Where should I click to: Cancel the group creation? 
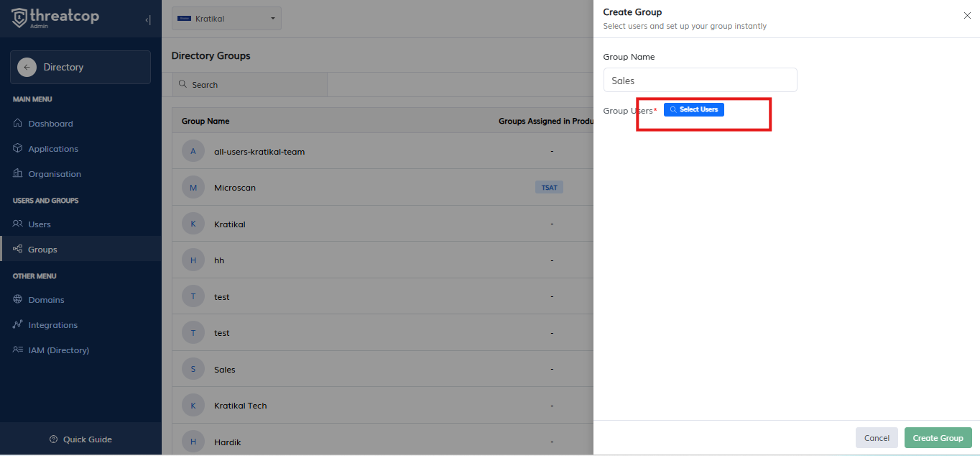[x=877, y=438]
